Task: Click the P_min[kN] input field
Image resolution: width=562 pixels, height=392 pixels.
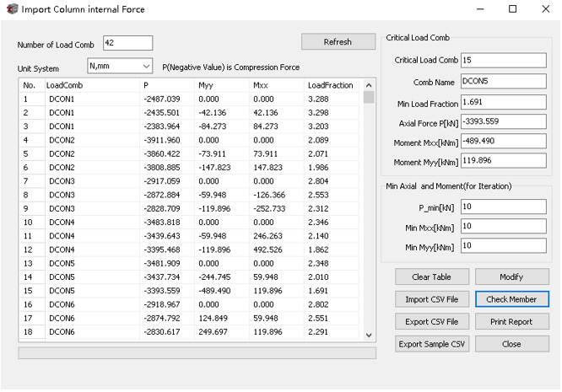Action: (503, 207)
